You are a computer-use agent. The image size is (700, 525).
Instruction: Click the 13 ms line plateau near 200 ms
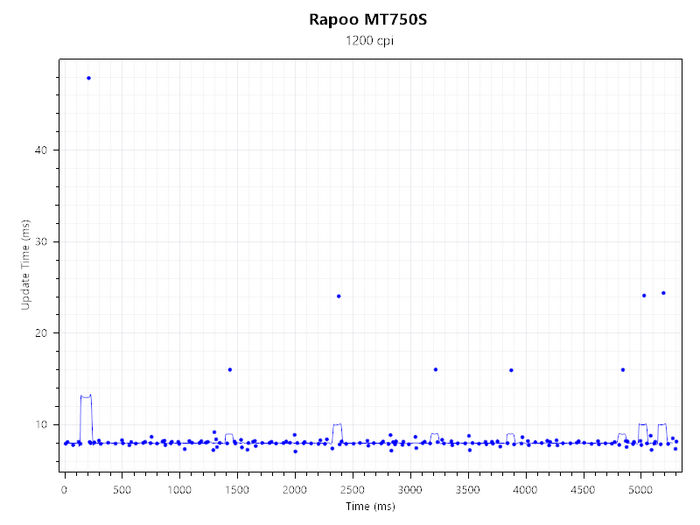click(86, 396)
